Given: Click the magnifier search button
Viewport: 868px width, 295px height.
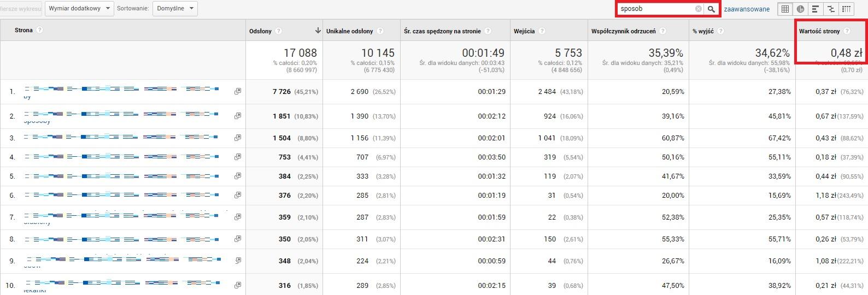Looking at the screenshot, I should (x=711, y=9).
